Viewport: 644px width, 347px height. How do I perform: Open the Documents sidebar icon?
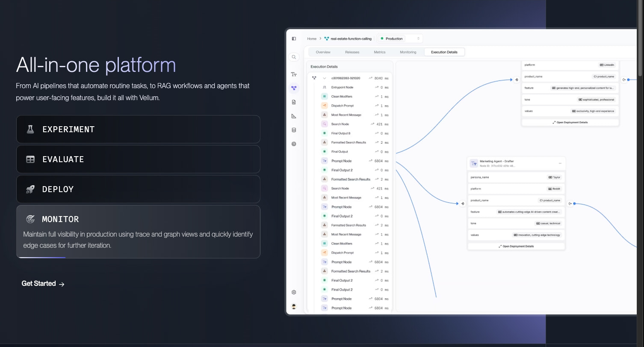294,102
